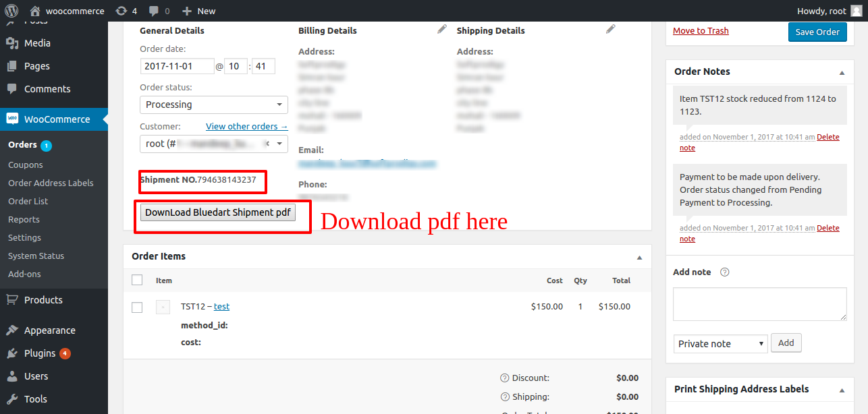The image size is (868, 414).
Task: Open the Add-ons submenu item
Action: point(24,274)
